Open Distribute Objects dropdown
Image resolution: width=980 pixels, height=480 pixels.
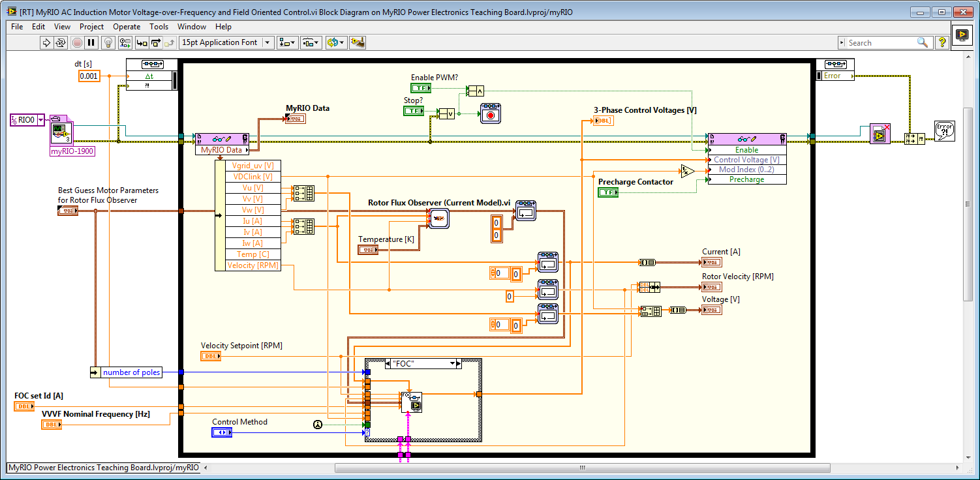(x=311, y=42)
